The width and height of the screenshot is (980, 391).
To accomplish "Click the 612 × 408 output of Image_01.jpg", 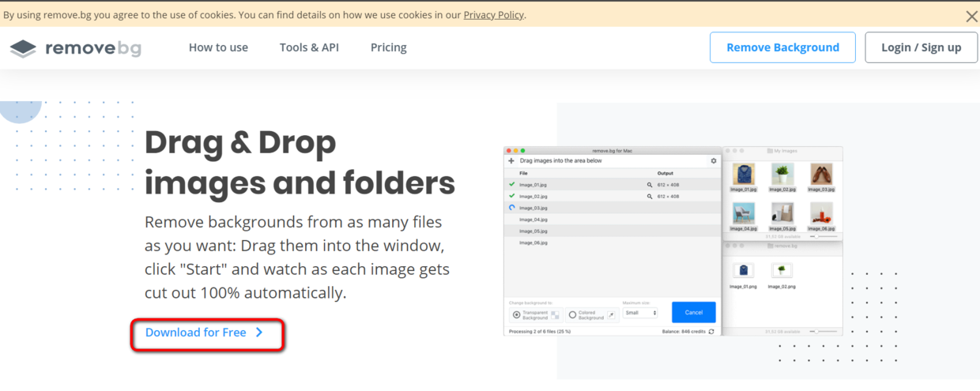I will 669,185.
